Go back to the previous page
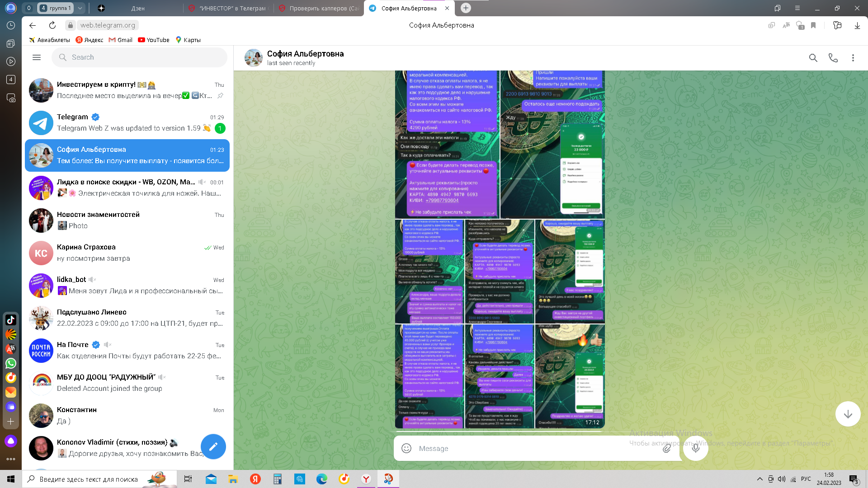This screenshot has height=488, width=868. 32,25
